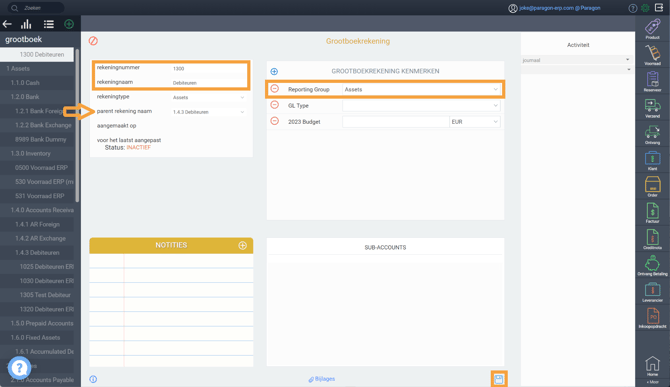
Task: Open the Order module icon
Action: (x=652, y=187)
